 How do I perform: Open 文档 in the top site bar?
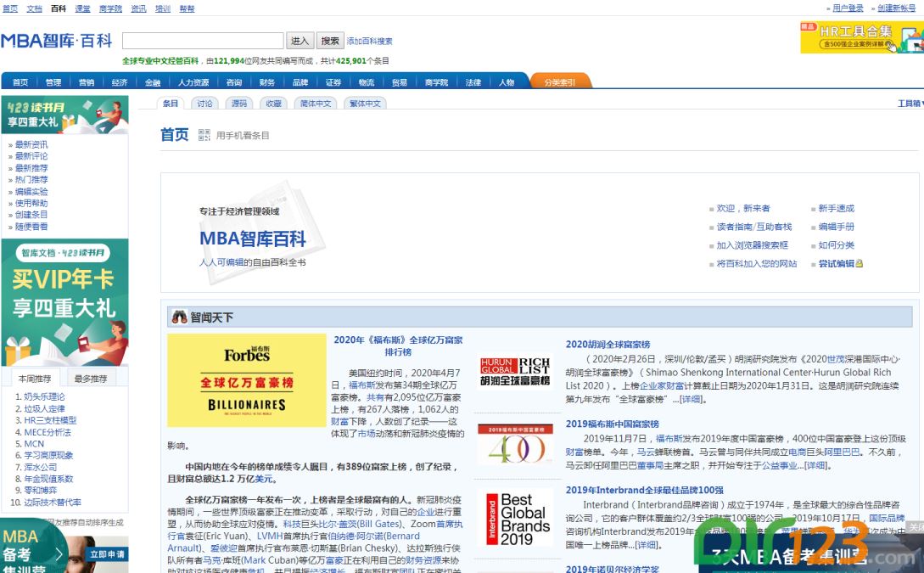point(34,8)
